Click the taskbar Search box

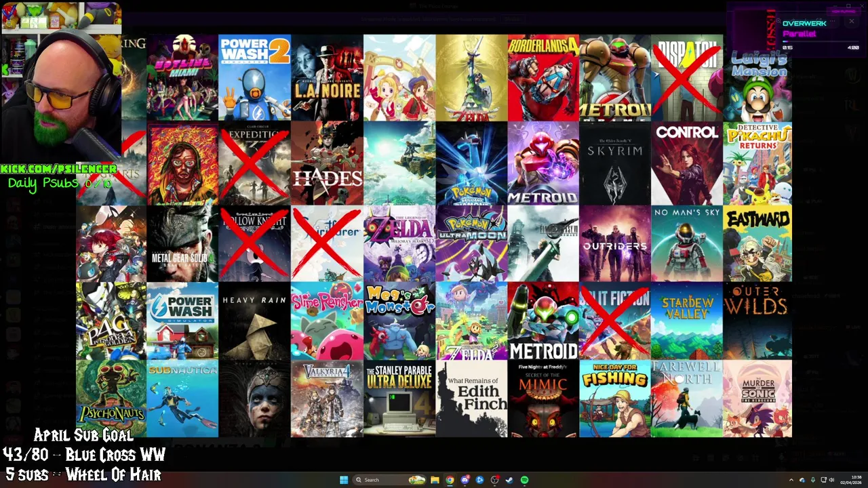tap(390, 480)
